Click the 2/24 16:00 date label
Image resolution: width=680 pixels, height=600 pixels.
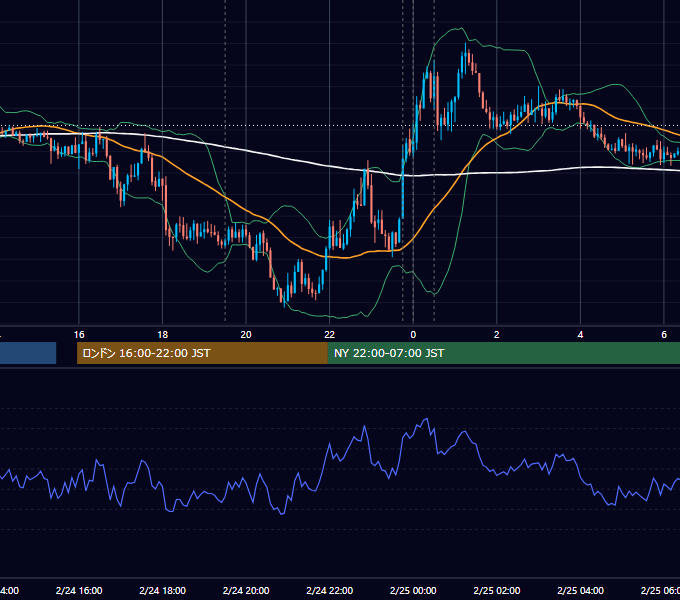pos(79,590)
